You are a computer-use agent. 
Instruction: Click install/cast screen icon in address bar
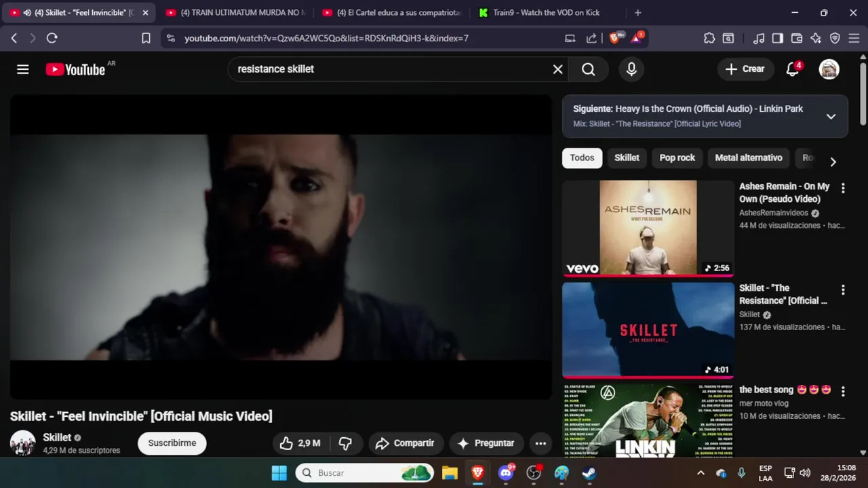pyautogui.click(x=570, y=38)
